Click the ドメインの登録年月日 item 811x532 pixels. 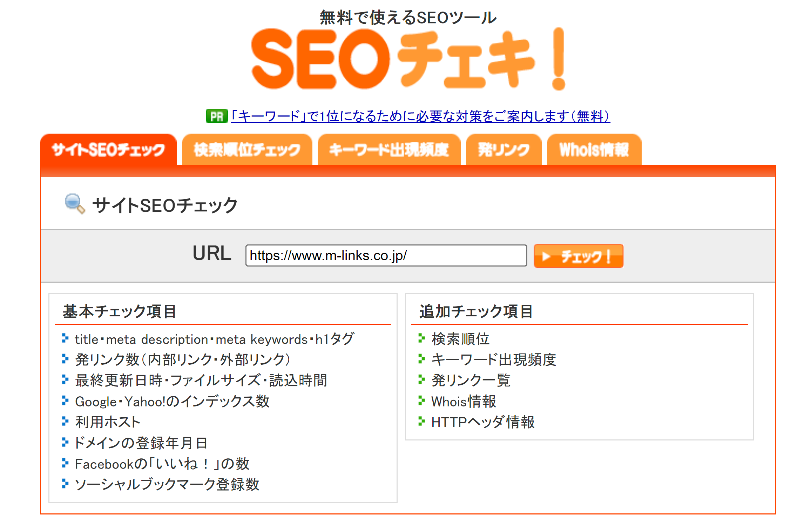[x=141, y=443]
